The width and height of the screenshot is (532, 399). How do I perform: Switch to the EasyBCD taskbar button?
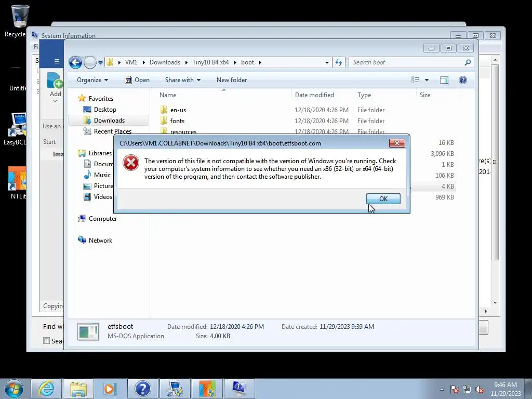coord(175,389)
